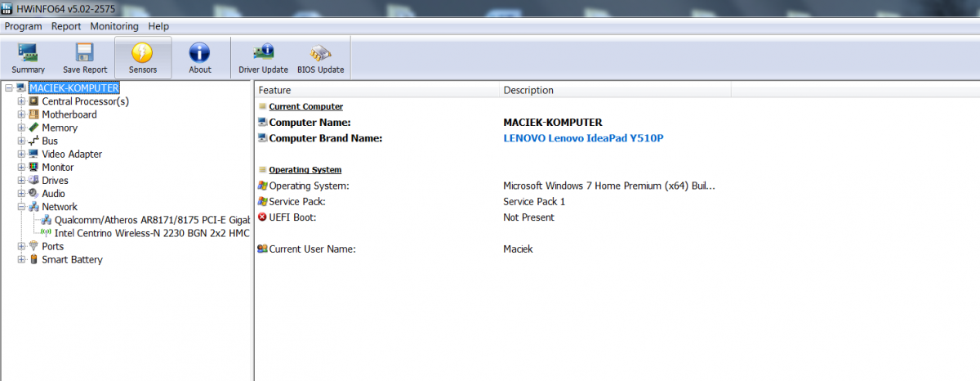Click the Feature column header

tap(376, 90)
